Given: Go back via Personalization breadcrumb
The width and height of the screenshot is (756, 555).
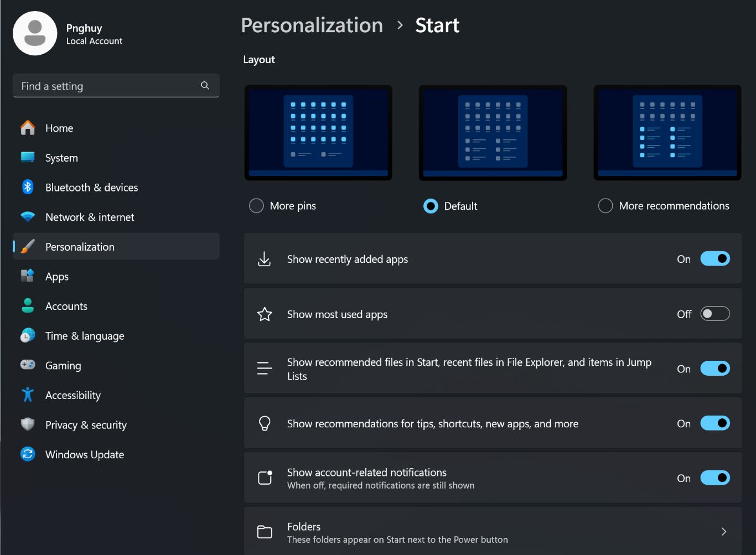Looking at the screenshot, I should coord(312,25).
